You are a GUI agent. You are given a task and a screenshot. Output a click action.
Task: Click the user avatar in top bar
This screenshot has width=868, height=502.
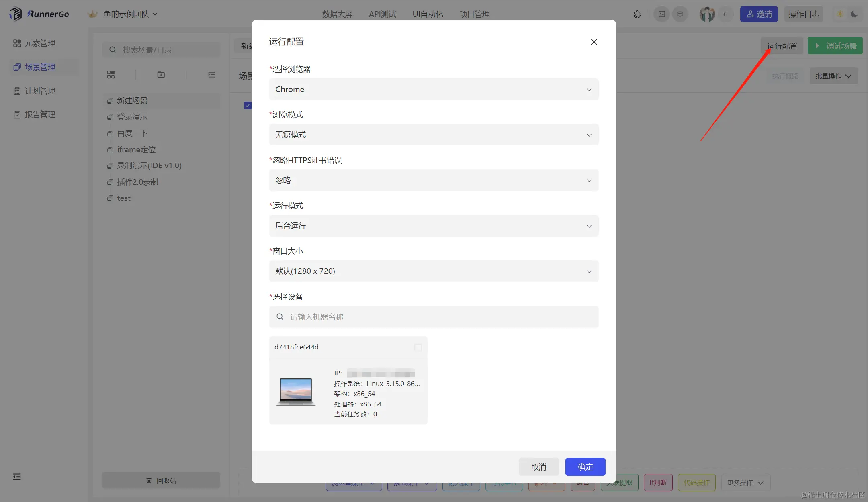(x=707, y=14)
